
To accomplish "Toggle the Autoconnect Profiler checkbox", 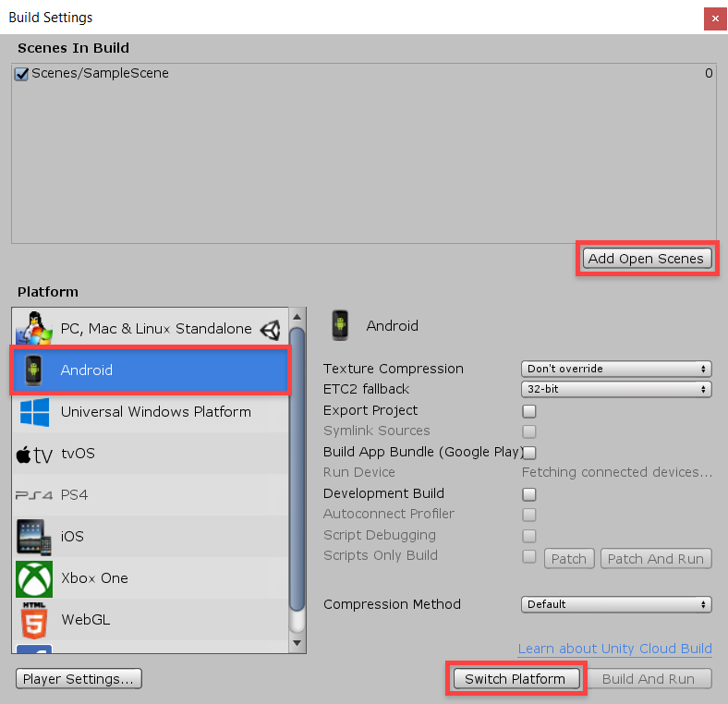I will [x=528, y=515].
